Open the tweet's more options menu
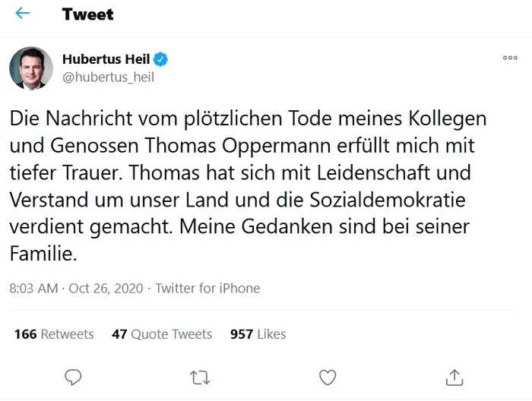The height and width of the screenshot is (401, 532). [x=509, y=58]
